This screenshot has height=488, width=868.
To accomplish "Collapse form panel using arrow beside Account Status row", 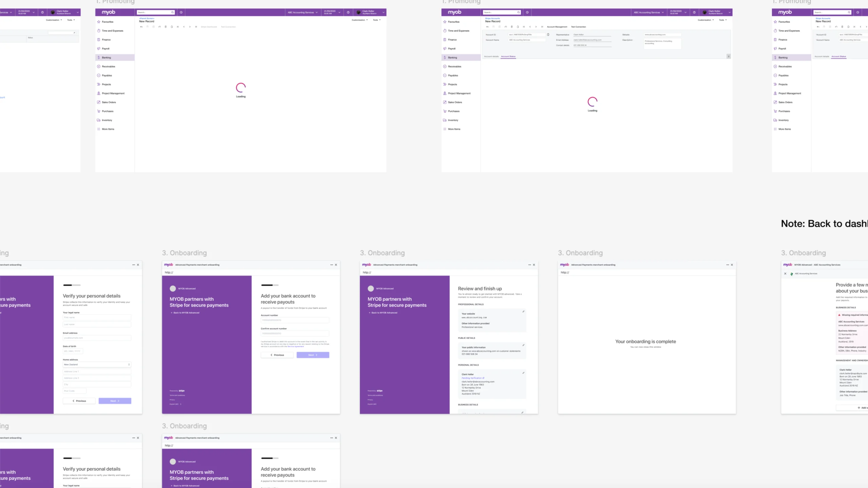I will [728, 56].
